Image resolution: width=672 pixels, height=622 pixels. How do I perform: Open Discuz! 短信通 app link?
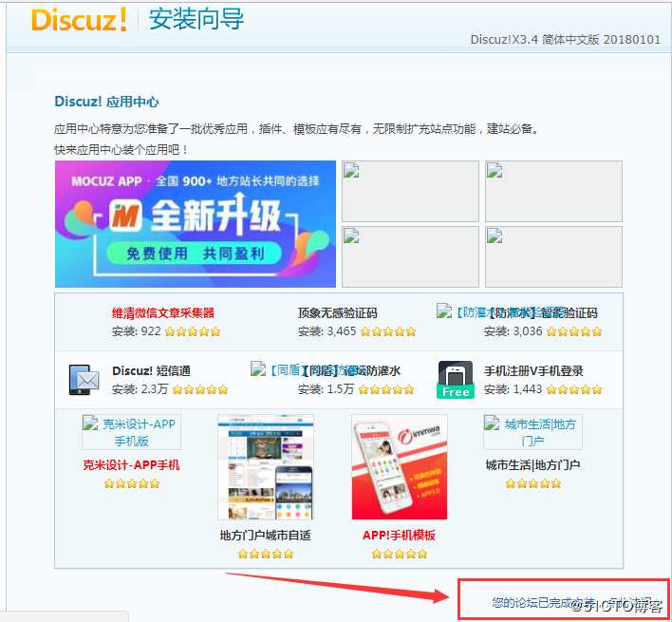(151, 370)
